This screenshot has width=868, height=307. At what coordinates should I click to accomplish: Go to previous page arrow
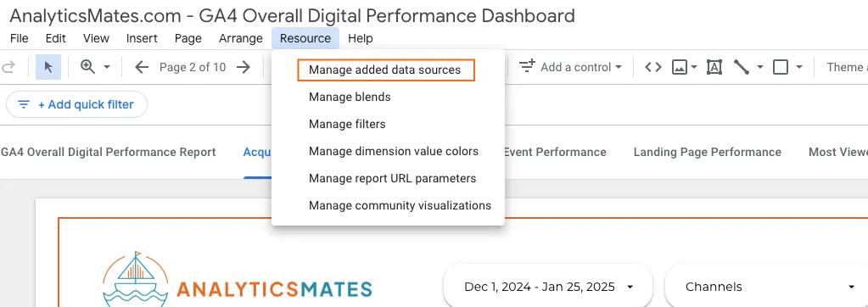142,68
